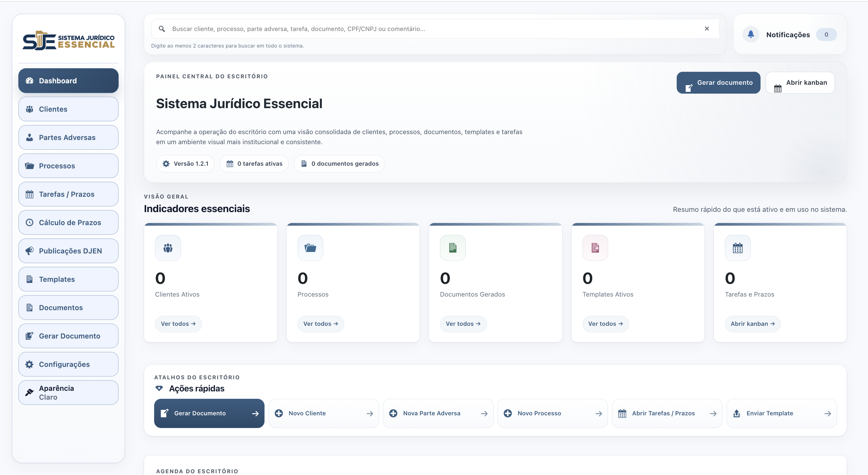Click the Cálculo de Prazos clock icon

point(30,222)
